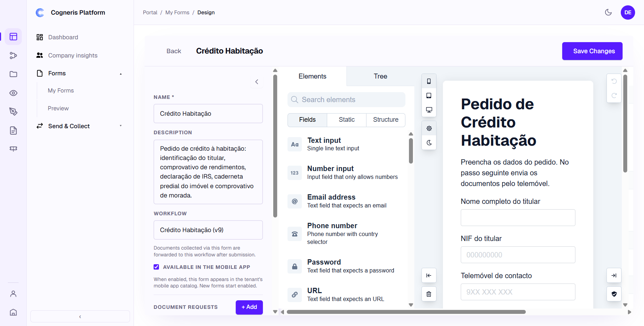644x326 pixels.
Task: Select the Fields filter tab
Action: [308, 120]
